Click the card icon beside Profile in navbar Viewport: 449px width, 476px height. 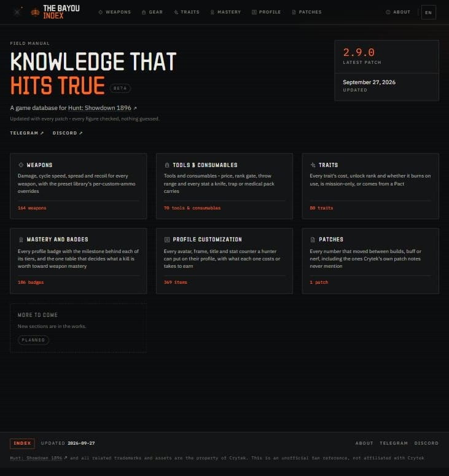[x=254, y=12]
